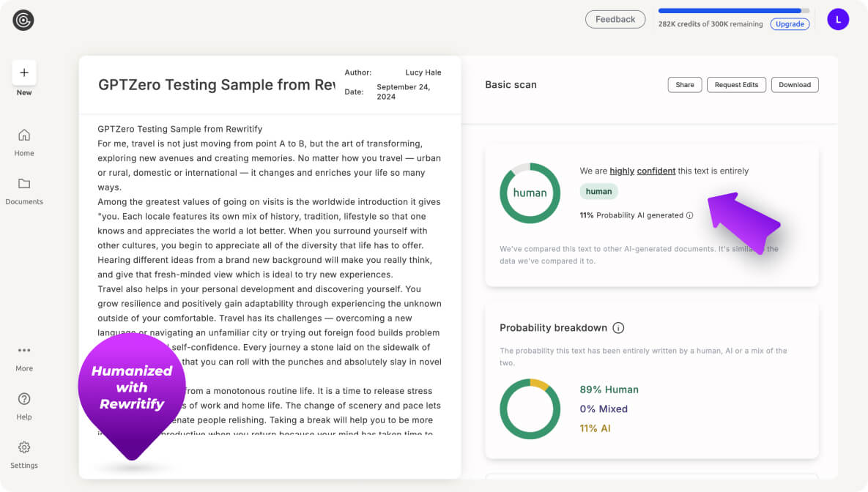Screen dimensions: 868x492
Task: Click the human result donut chart
Action: tap(530, 193)
